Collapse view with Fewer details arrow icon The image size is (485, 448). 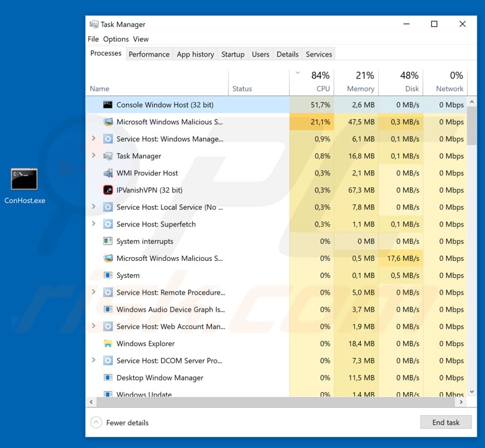(x=96, y=422)
